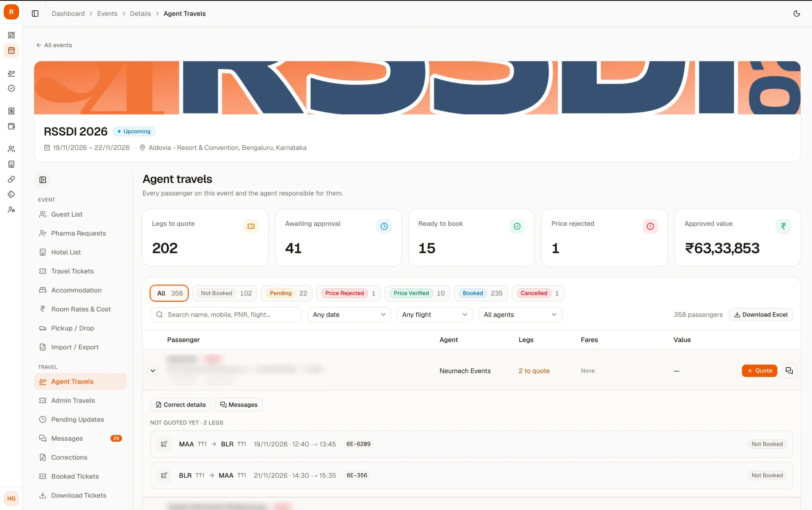Open the wallet icon in left rail
Image resolution: width=812 pixels, height=510 pixels.
click(11, 126)
